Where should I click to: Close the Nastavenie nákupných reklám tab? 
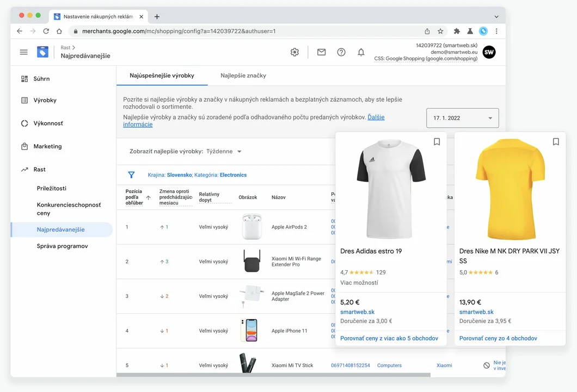(x=142, y=16)
